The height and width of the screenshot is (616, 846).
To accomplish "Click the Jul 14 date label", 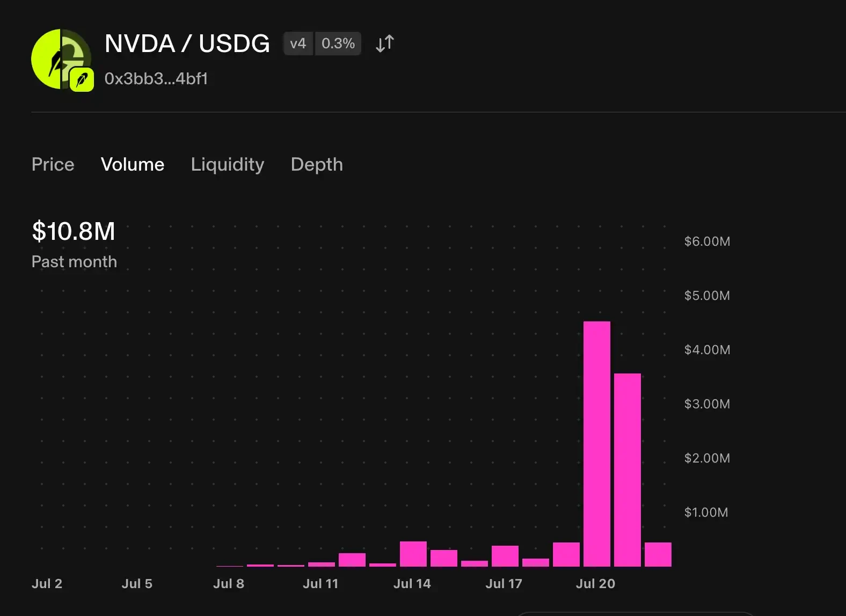I will (x=412, y=584).
